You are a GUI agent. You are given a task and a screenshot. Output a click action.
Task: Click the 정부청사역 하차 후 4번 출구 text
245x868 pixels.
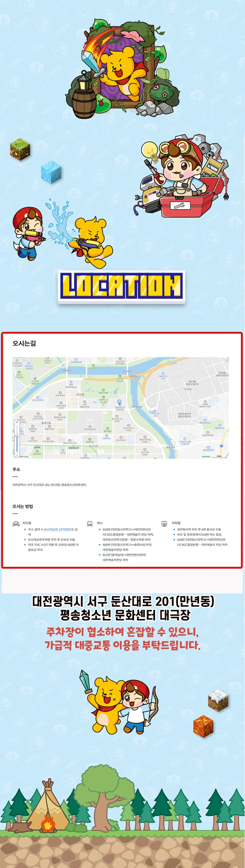click(199, 529)
